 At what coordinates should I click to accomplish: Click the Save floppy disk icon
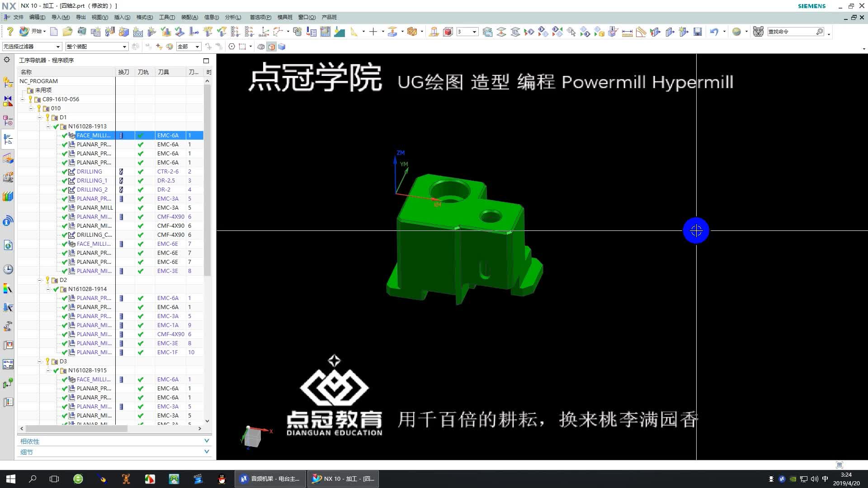coord(698,32)
